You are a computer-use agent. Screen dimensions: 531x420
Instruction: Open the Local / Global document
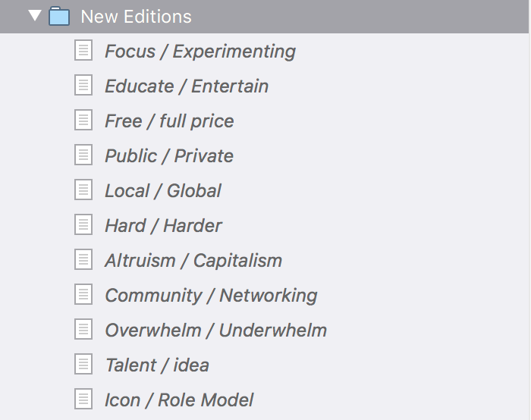click(163, 190)
